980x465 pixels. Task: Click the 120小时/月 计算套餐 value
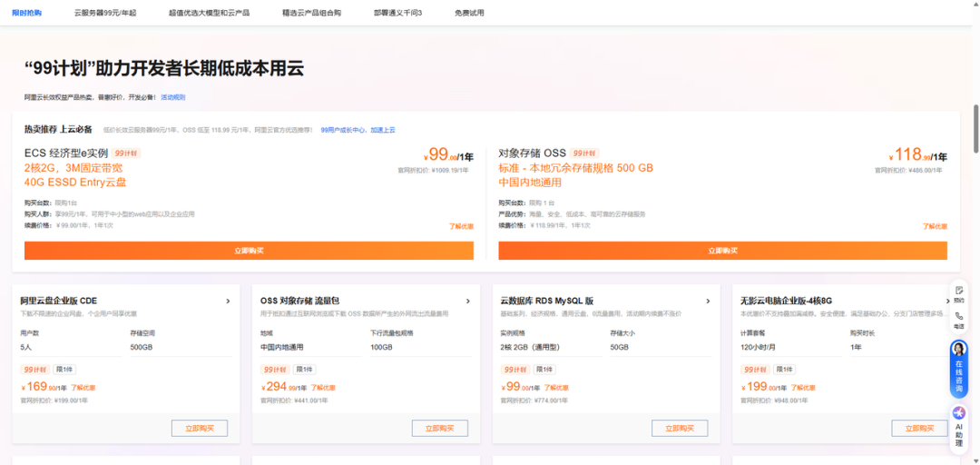758,347
